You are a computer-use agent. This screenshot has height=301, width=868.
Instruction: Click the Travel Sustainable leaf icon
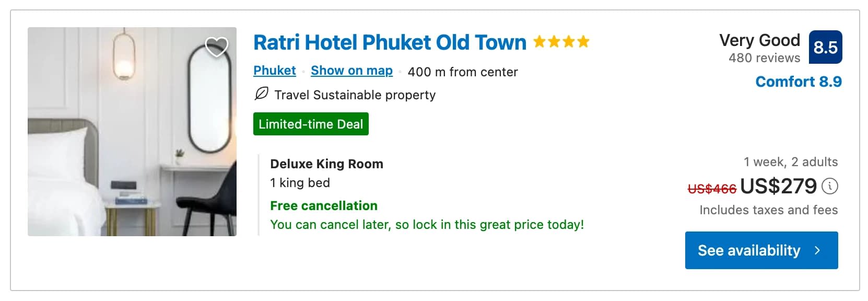[x=261, y=94]
